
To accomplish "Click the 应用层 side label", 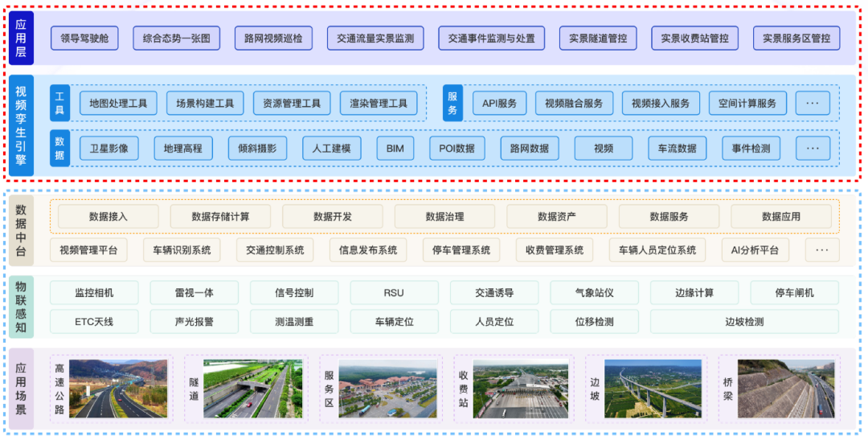I will coord(22,37).
